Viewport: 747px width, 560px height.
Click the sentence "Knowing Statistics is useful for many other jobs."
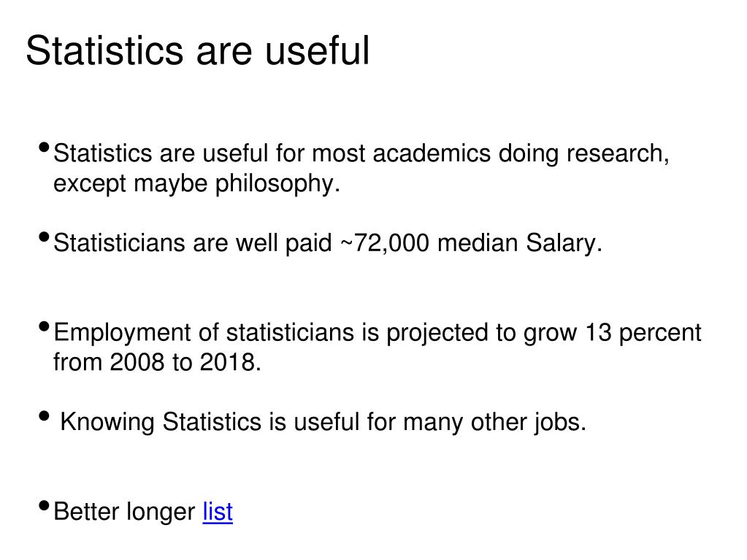(323, 423)
